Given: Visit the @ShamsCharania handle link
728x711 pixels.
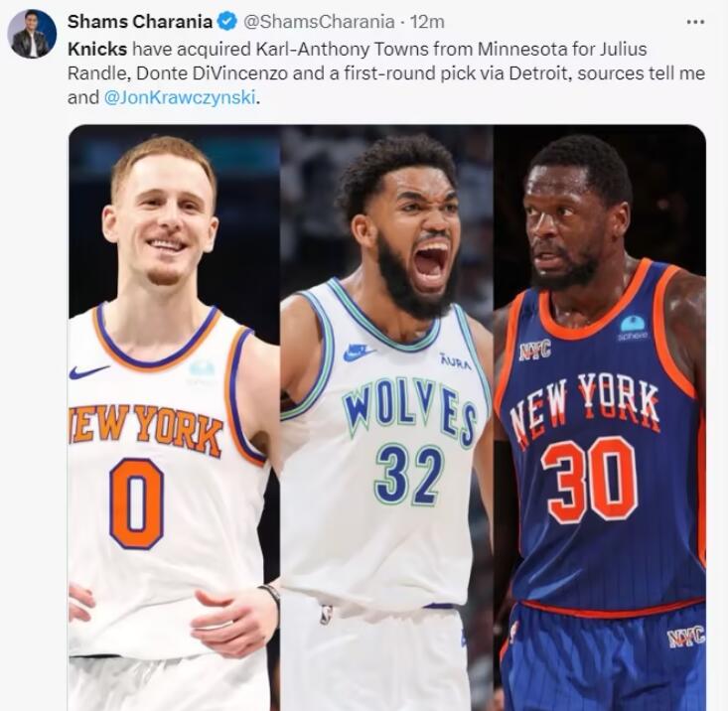Looking at the screenshot, I should pos(319,21).
